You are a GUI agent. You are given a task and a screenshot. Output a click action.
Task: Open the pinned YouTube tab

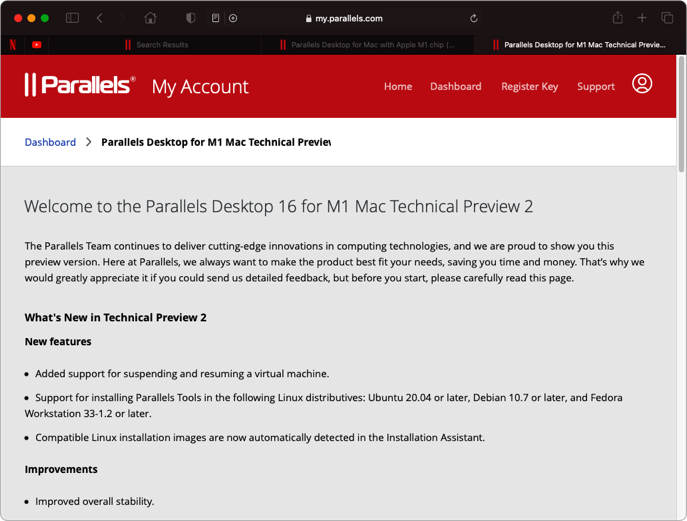[x=36, y=45]
